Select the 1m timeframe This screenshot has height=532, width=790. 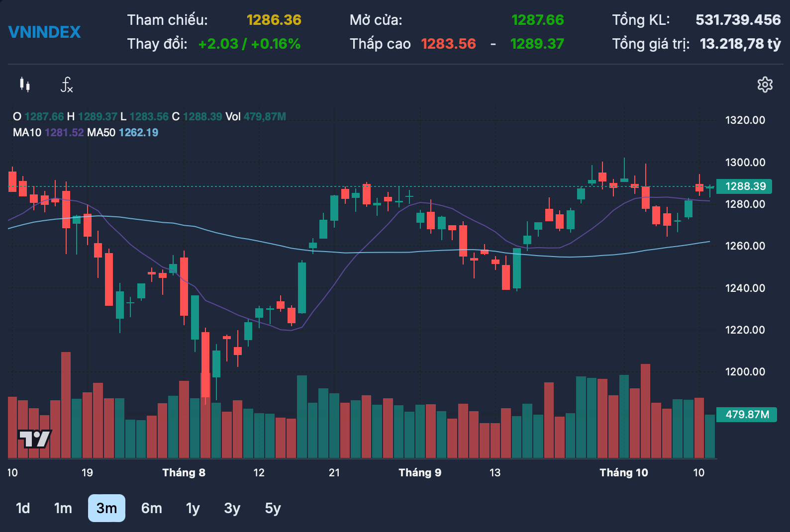(x=63, y=508)
